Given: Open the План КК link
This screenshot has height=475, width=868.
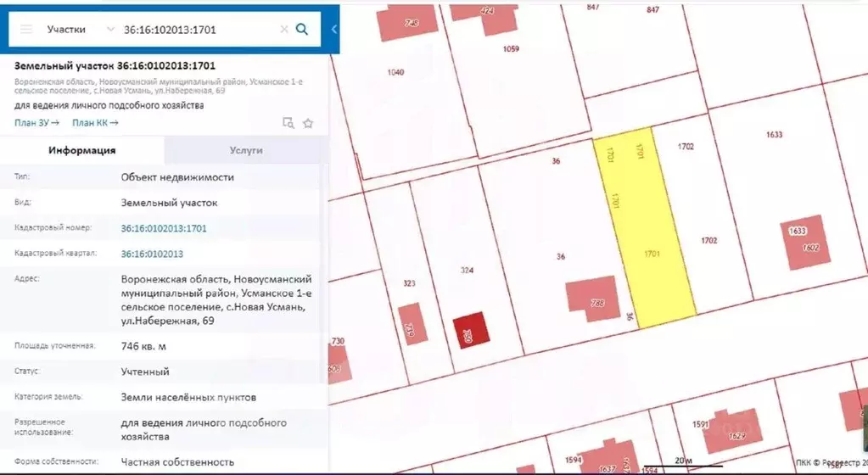Looking at the screenshot, I should click(95, 123).
